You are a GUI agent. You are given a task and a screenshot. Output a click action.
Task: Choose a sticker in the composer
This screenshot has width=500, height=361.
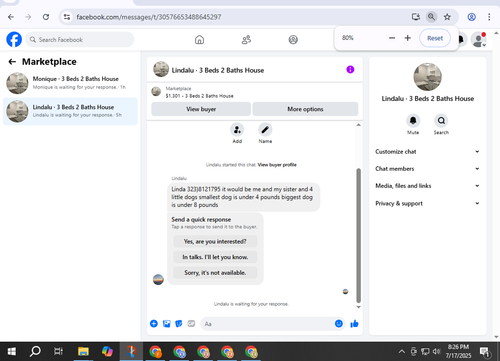pyautogui.click(x=179, y=323)
